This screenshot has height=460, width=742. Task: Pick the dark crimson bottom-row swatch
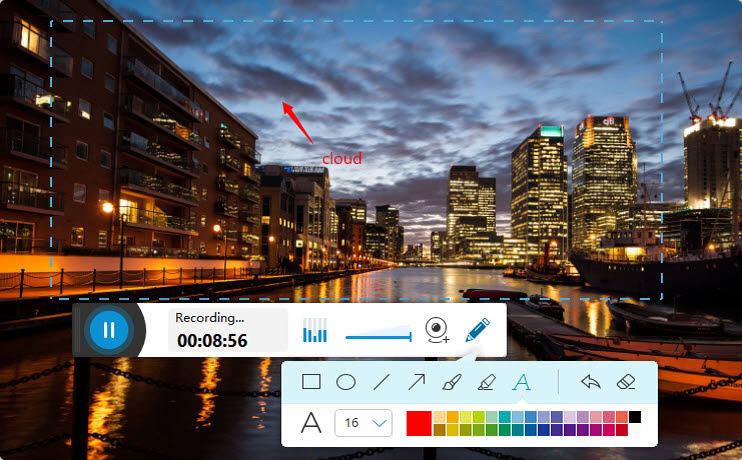[x=622, y=430]
